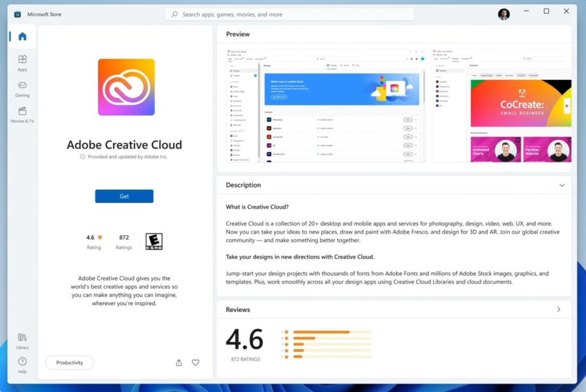Open the Apps section in sidebar
Viewport: 586px width, 392px height.
22,62
